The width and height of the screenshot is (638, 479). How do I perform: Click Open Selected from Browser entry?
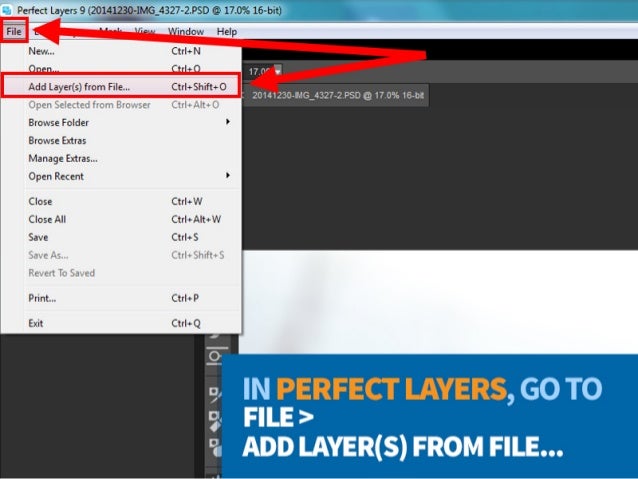(121, 105)
